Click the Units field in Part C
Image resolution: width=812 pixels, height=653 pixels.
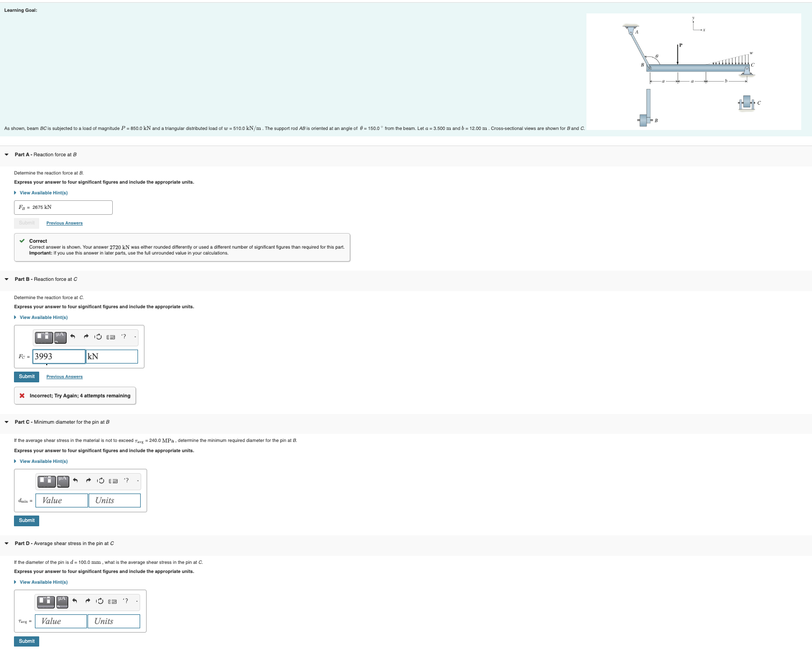tap(114, 500)
